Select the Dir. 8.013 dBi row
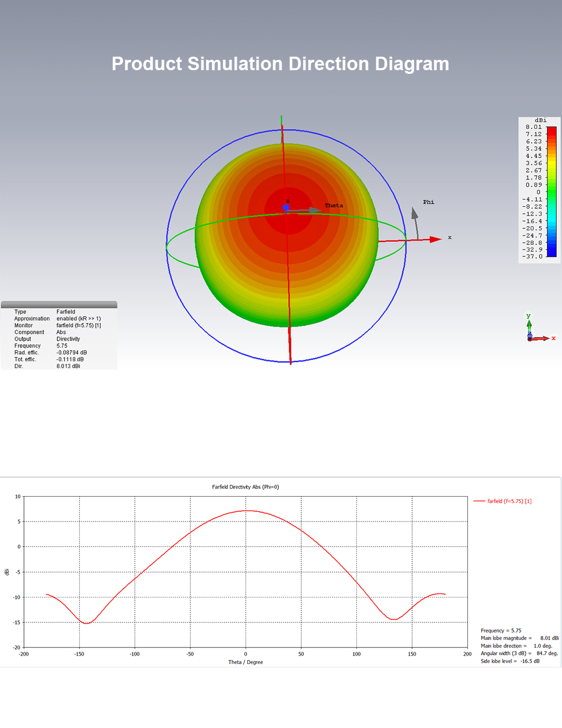Image resolution: width=562 pixels, height=728 pixels. click(59, 366)
